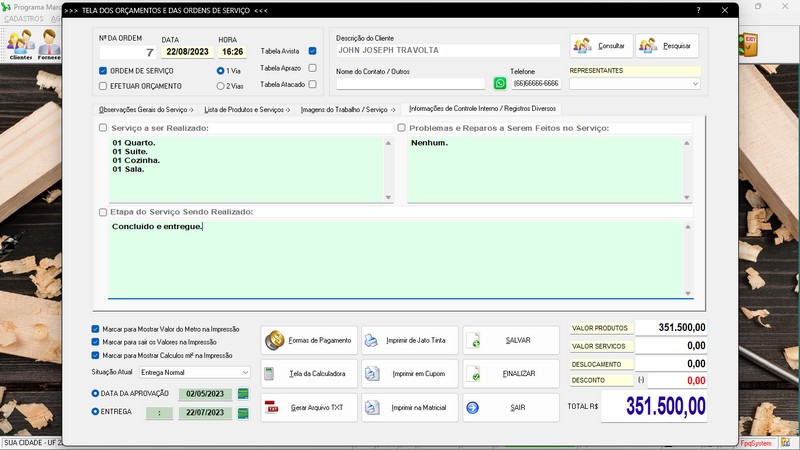Image resolution: width=800 pixels, height=450 pixels.
Task: Toggle Ordem de Serviço checkbox
Action: (103, 71)
